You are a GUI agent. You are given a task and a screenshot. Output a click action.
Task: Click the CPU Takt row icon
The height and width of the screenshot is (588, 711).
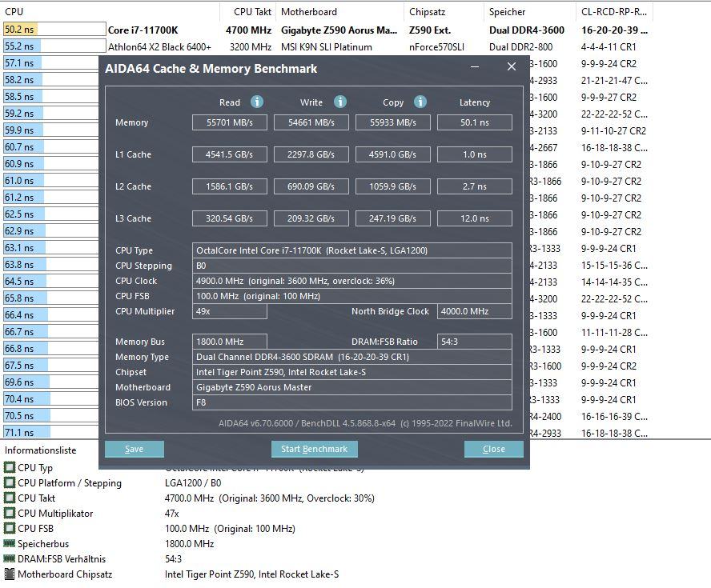9,498
